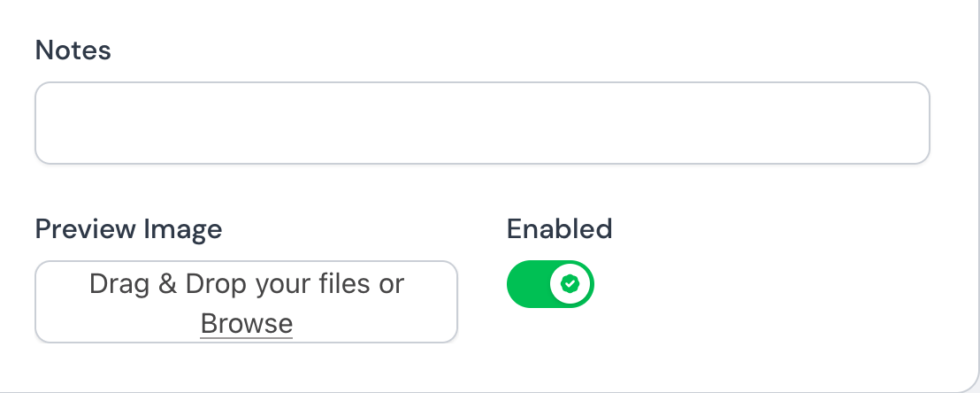Click the checkmark badge on toggle knob
Image resolution: width=980 pixels, height=393 pixels.
(x=570, y=284)
